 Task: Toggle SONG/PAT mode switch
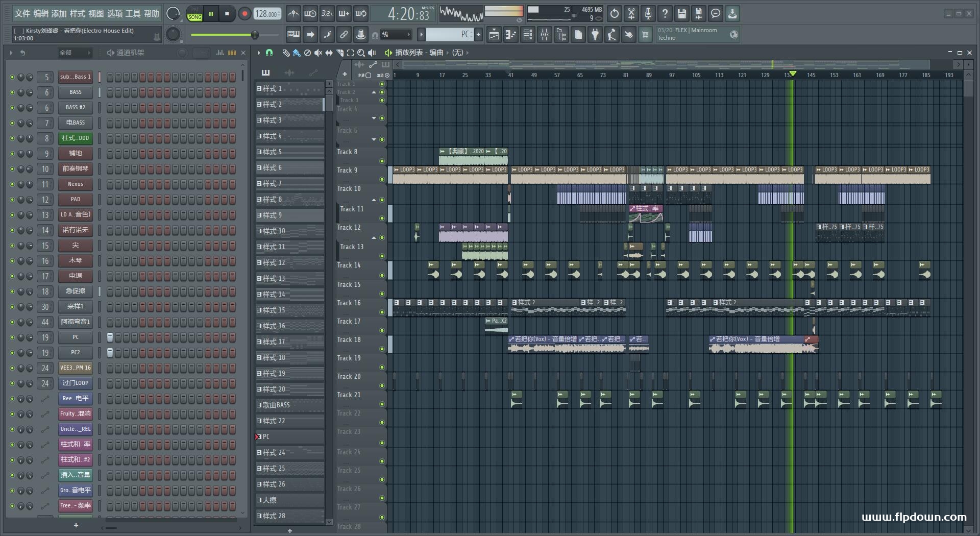[194, 14]
